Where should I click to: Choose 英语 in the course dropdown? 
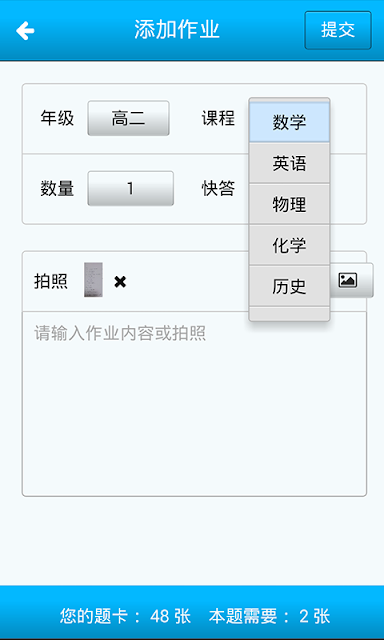tap(289, 164)
